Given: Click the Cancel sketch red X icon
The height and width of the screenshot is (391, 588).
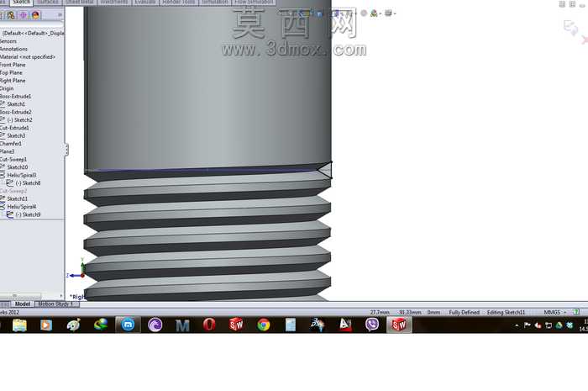Looking at the screenshot, I should pyautogui.click(x=585, y=39).
